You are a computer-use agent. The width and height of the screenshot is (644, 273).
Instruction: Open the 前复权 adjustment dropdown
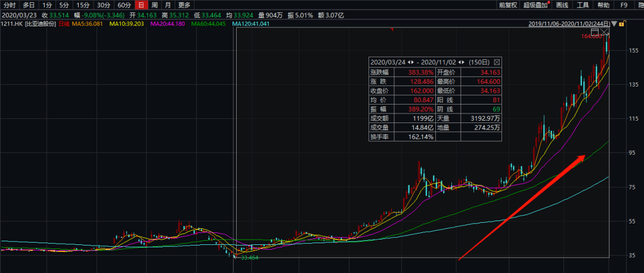point(507,5)
